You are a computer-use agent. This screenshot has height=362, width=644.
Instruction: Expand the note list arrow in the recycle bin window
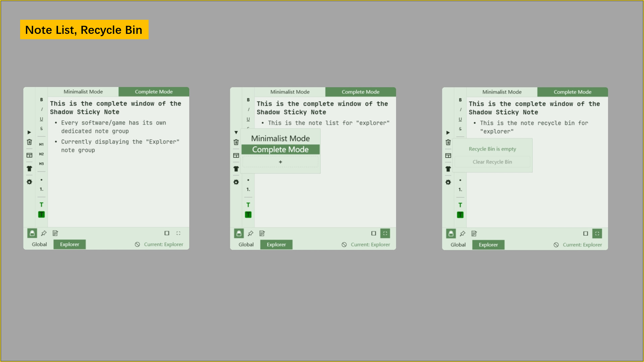(448, 133)
